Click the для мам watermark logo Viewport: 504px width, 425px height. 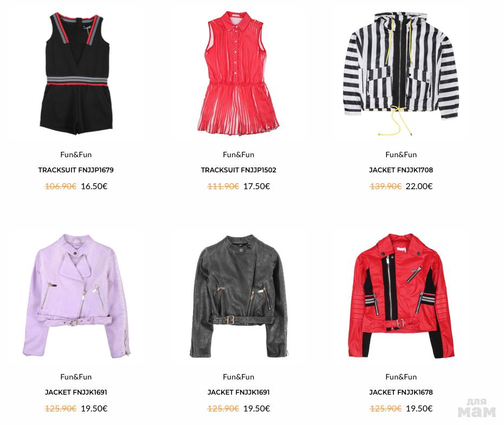coord(477,408)
